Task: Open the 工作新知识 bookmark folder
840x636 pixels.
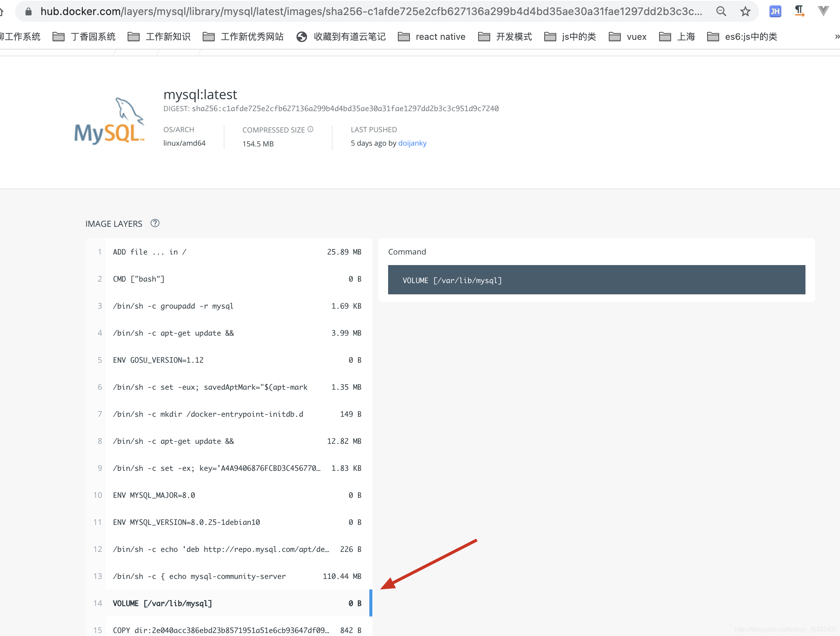Action: coord(159,37)
